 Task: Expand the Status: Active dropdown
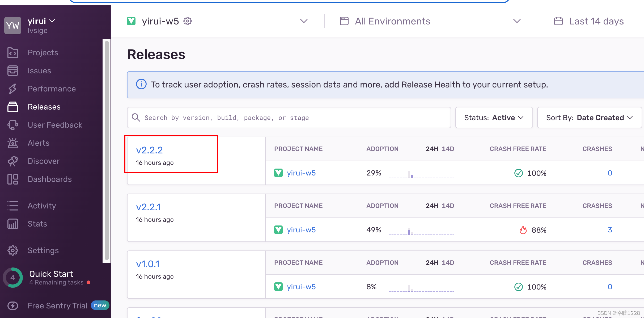(x=494, y=118)
